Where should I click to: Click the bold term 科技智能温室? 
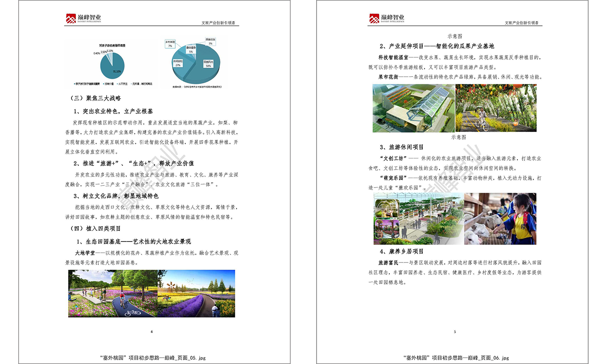(393, 57)
